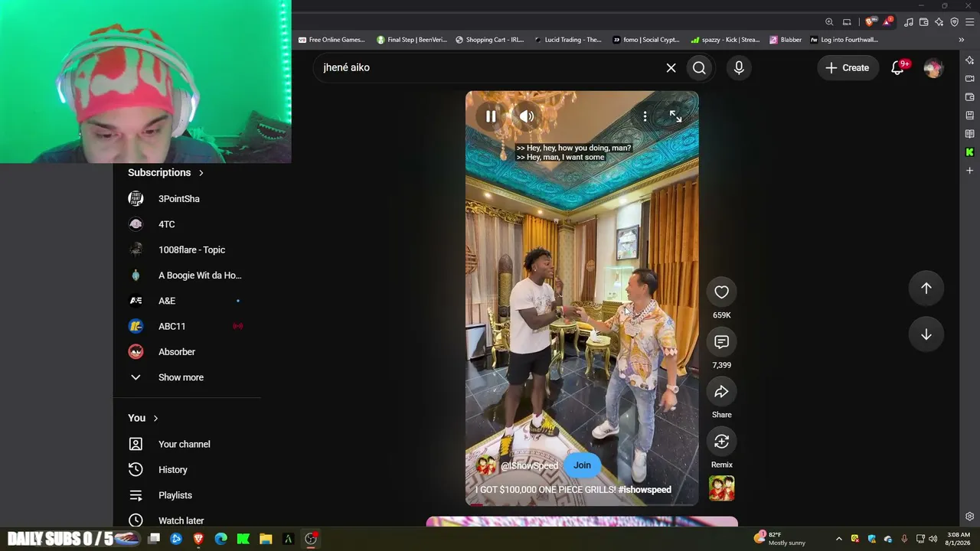Image resolution: width=980 pixels, height=551 pixels.
Task: Open the Brave Wallet icon
Action: click(x=924, y=22)
